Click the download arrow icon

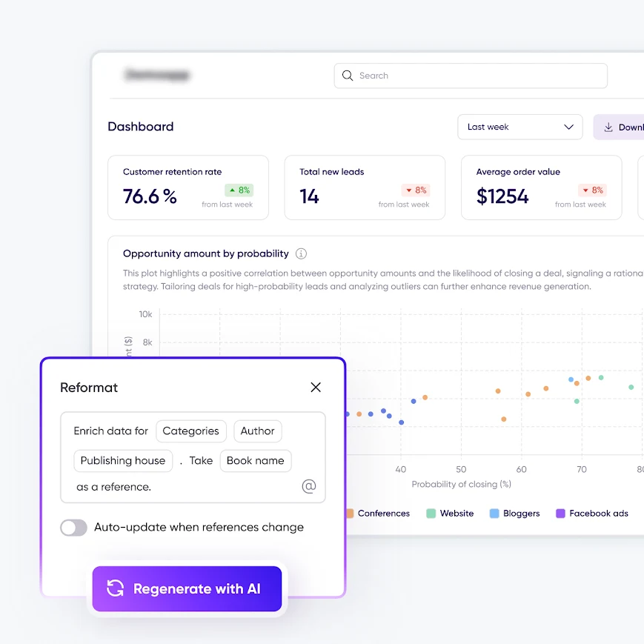[x=608, y=127]
